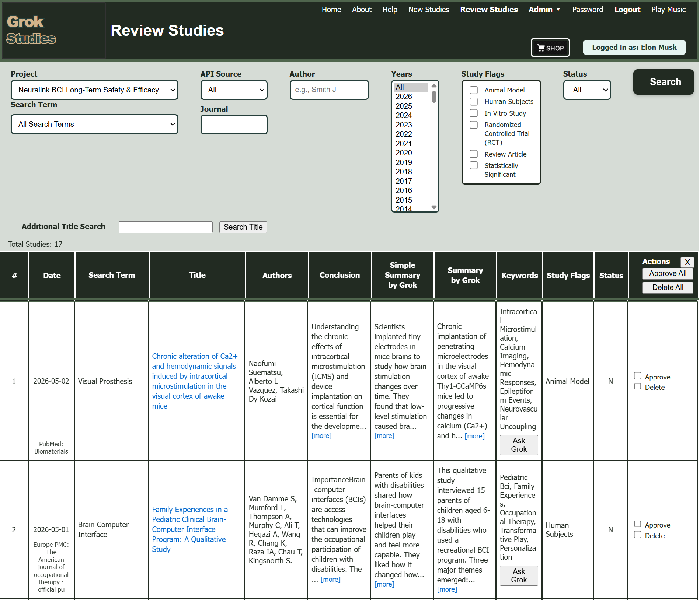
Task: Focus the Additional Title Search field
Action: coord(166,227)
